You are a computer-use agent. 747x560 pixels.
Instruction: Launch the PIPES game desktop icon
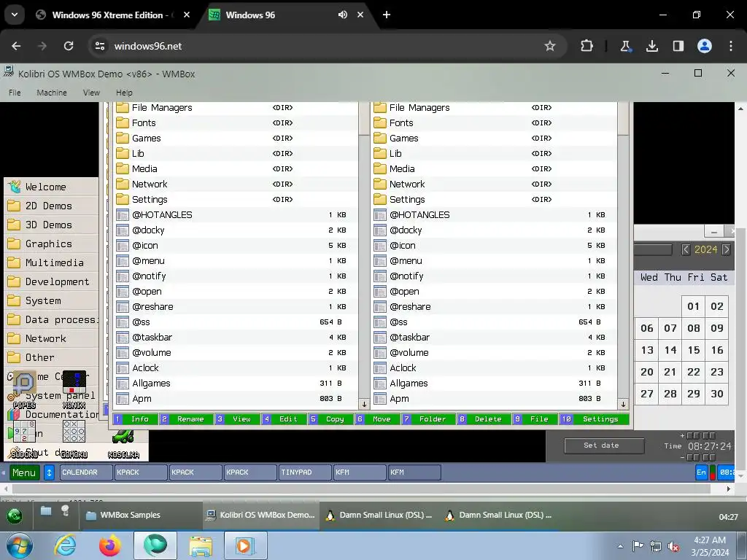point(24,389)
